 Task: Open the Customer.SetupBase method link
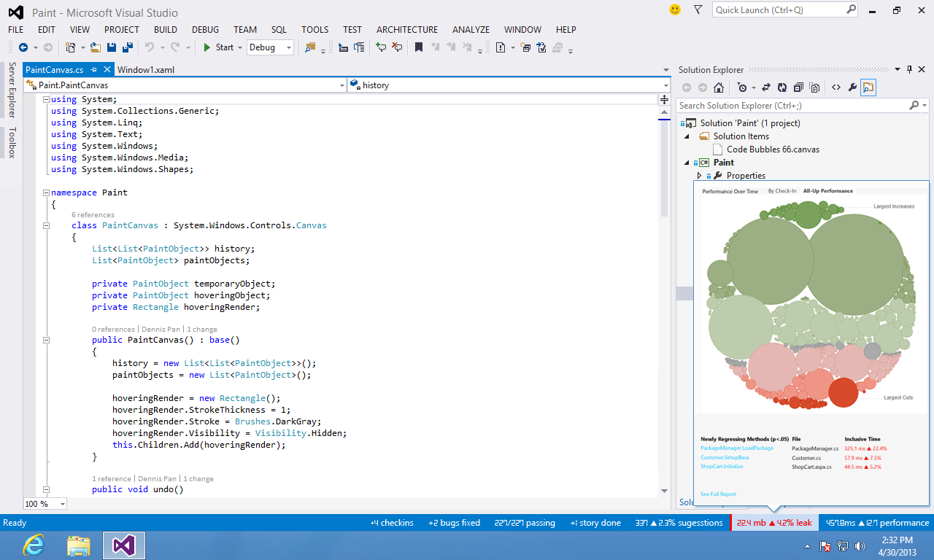725,457
